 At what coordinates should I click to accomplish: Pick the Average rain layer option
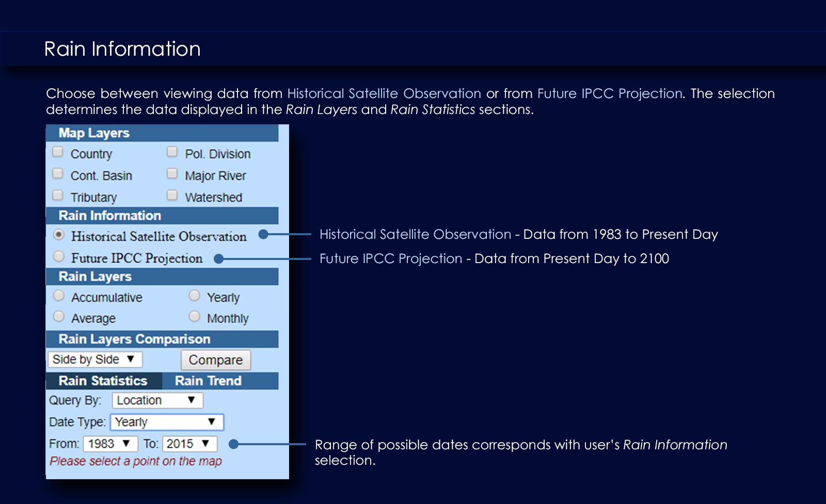coord(59,317)
